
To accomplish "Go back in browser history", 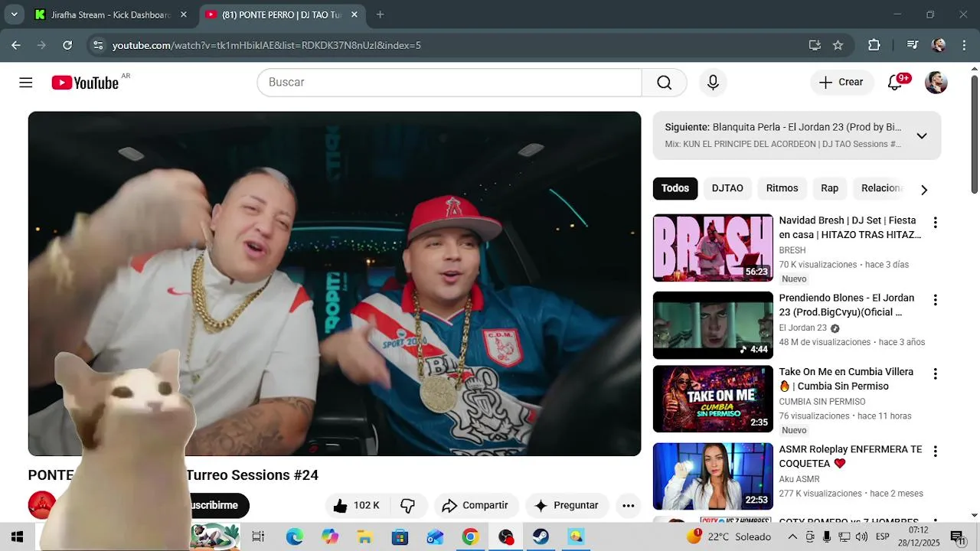I will point(16,45).
